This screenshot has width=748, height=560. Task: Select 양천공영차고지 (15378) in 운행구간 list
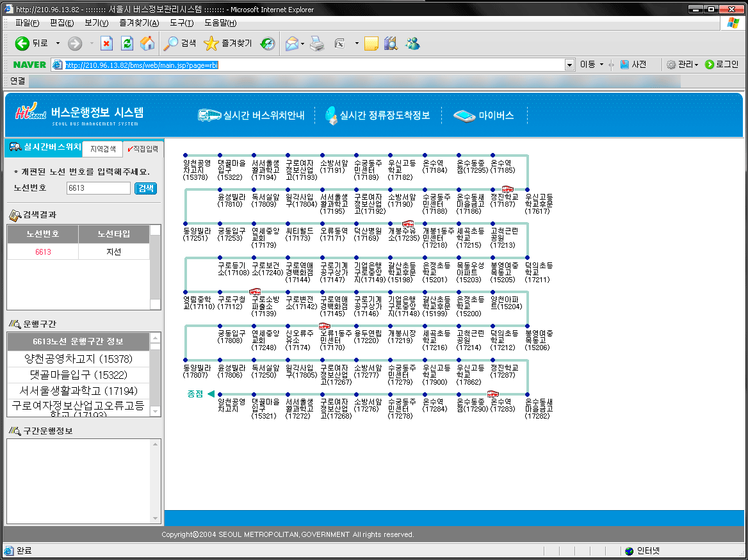pyautogui.click(x=79, y=359)
